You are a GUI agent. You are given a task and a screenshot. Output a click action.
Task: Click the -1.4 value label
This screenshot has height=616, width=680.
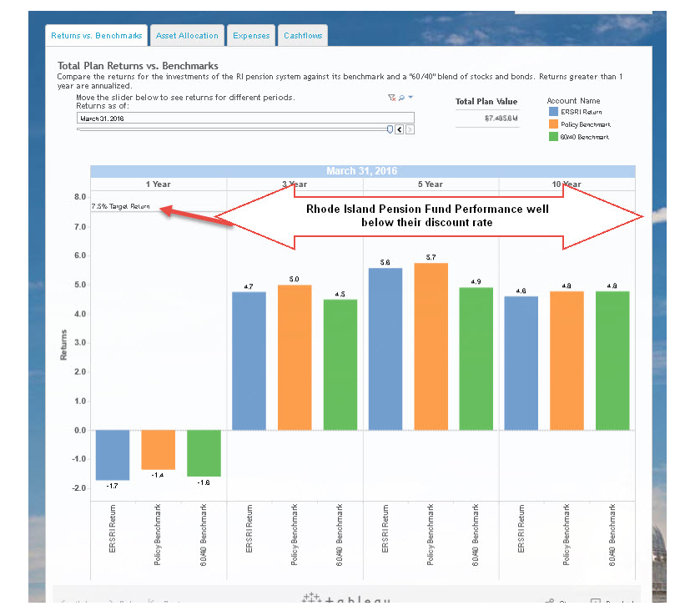(x=158, y=475)
